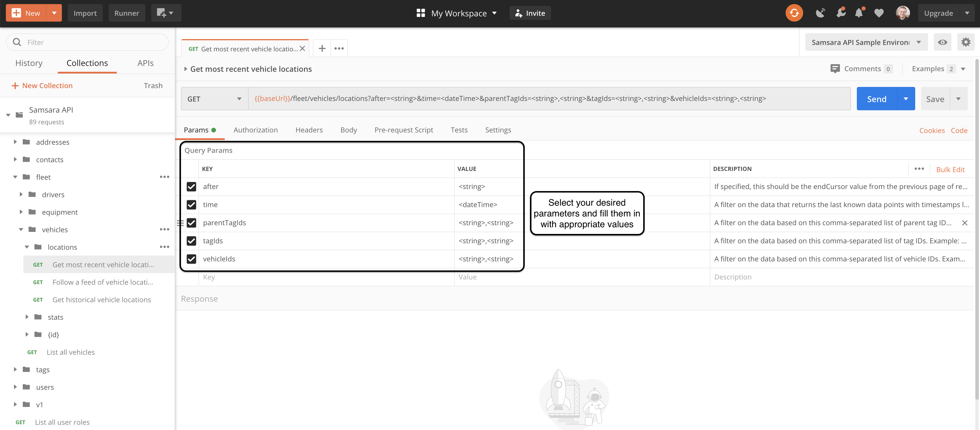Expand the request title details triangle
Viewport: 980px width, 430px height.
click(185, 69)
